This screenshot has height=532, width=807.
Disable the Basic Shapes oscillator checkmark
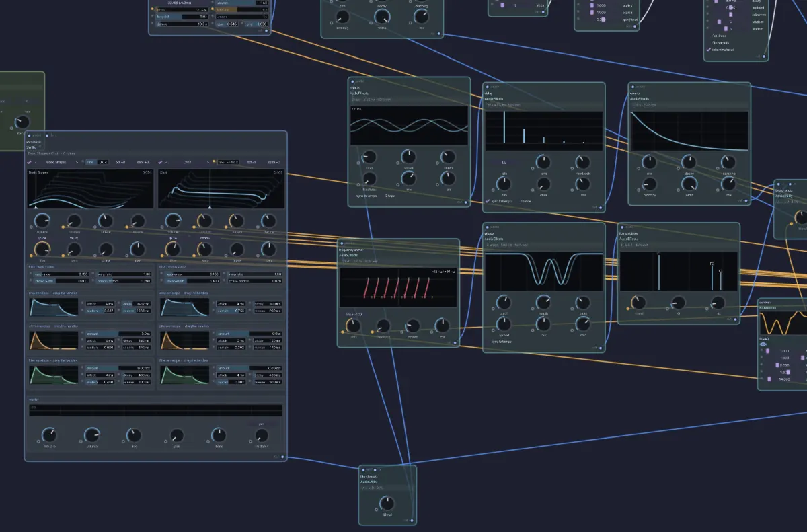pyautogui.click(x=29, y=162)
